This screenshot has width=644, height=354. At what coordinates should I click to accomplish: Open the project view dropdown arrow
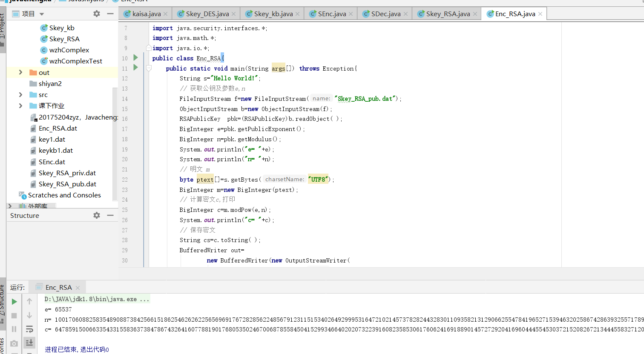(x=42, y=14)
